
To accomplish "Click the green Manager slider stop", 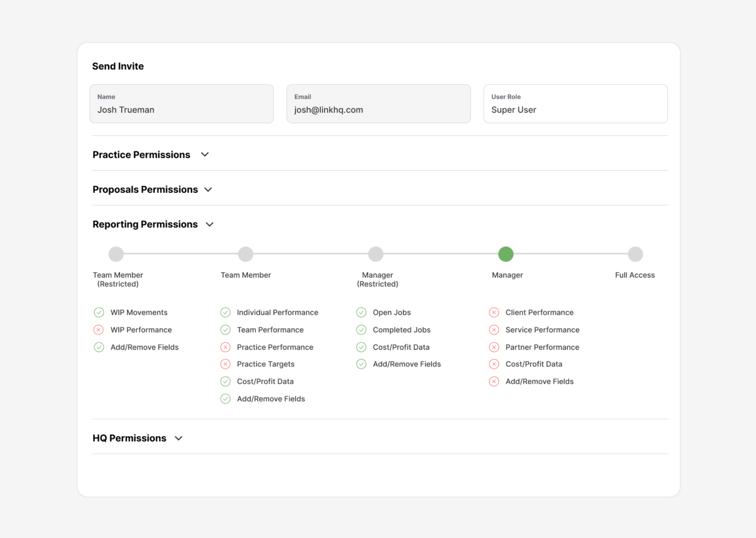I will click(x=506, y=254).
